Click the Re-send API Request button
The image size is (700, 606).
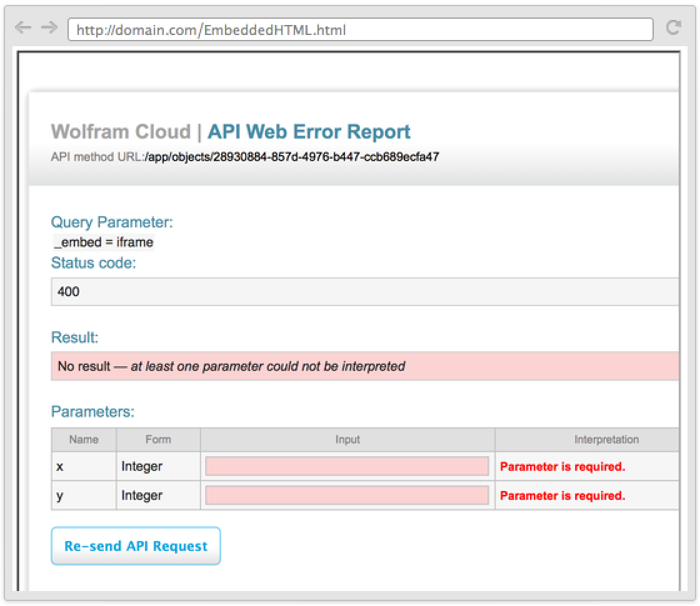pos(136,546)
